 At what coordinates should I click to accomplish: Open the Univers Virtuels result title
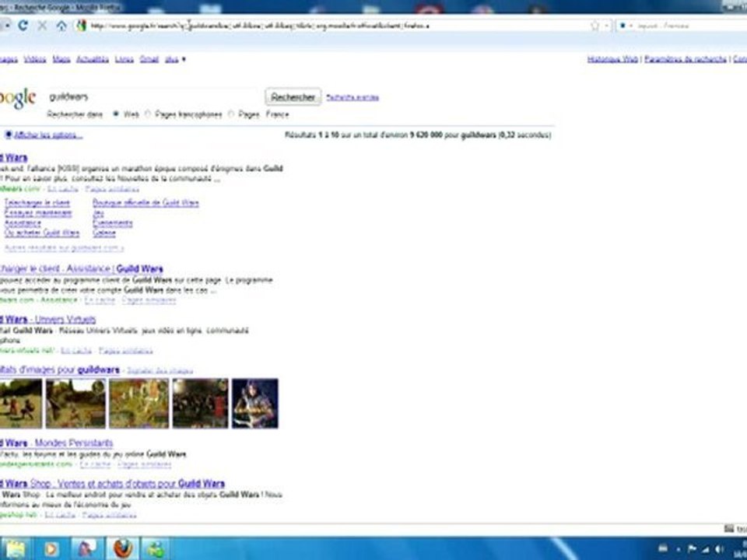click(x=47, y=319)
